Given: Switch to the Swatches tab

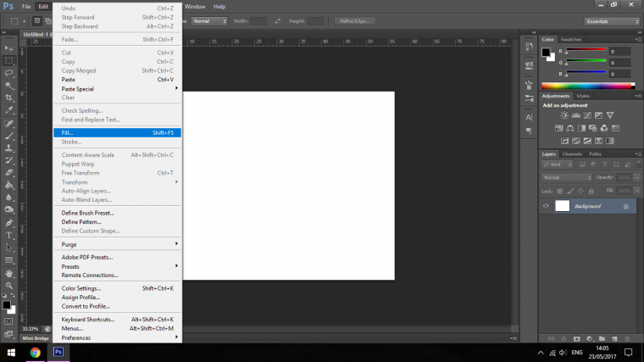Looking at the screenshot, I should (571, 40).
